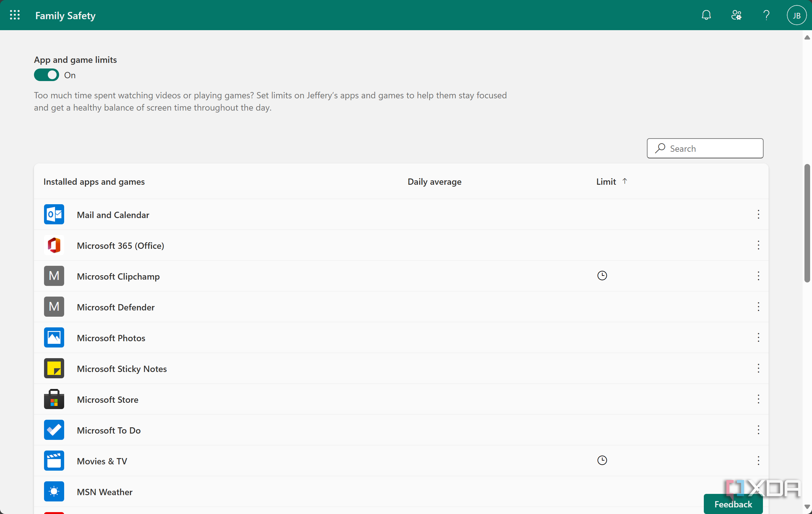Select the MSN Weather row text
The width and height of the screenshot is (812, 514).
click(x=104, y=492)
